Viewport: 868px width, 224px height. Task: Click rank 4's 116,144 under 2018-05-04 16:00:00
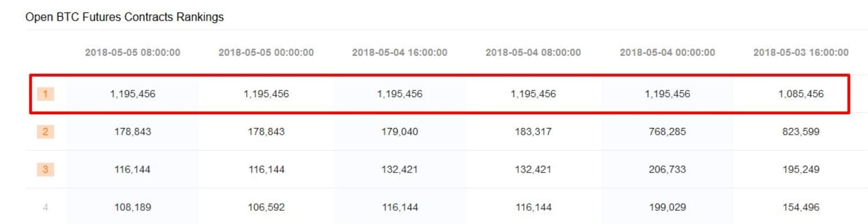pos(400,207)
